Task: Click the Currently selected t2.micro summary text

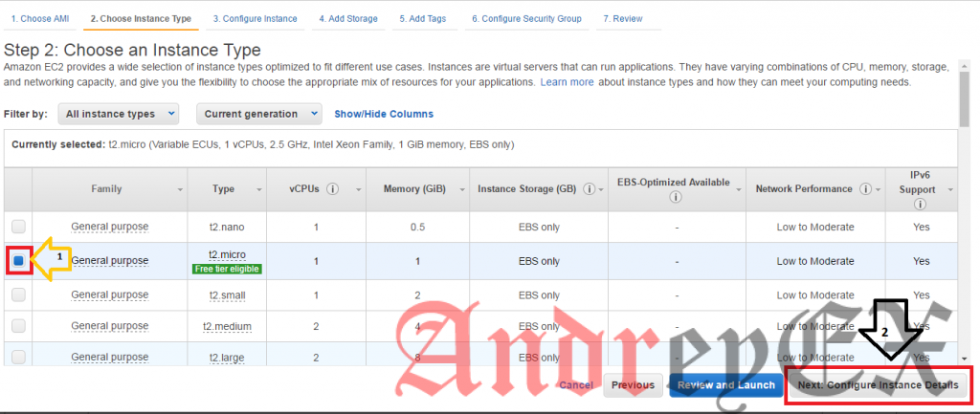Action: (x=262, y=145)
